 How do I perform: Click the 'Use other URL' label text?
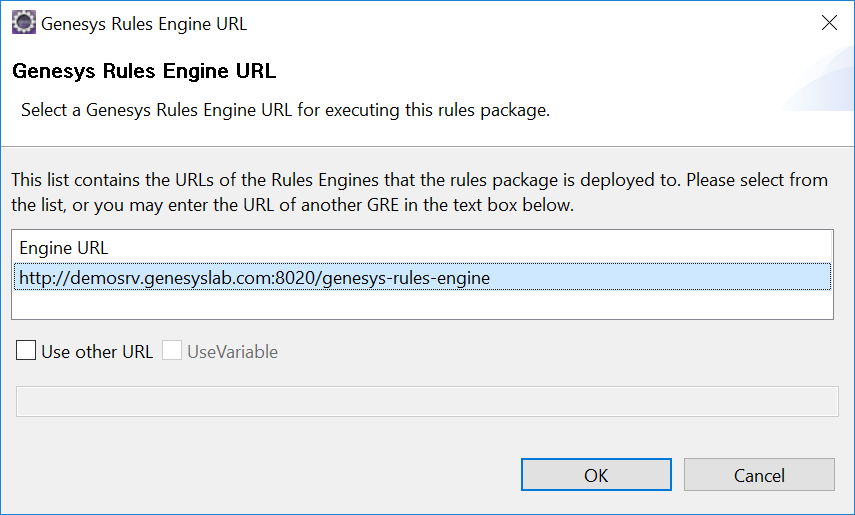tap(97, 351)
